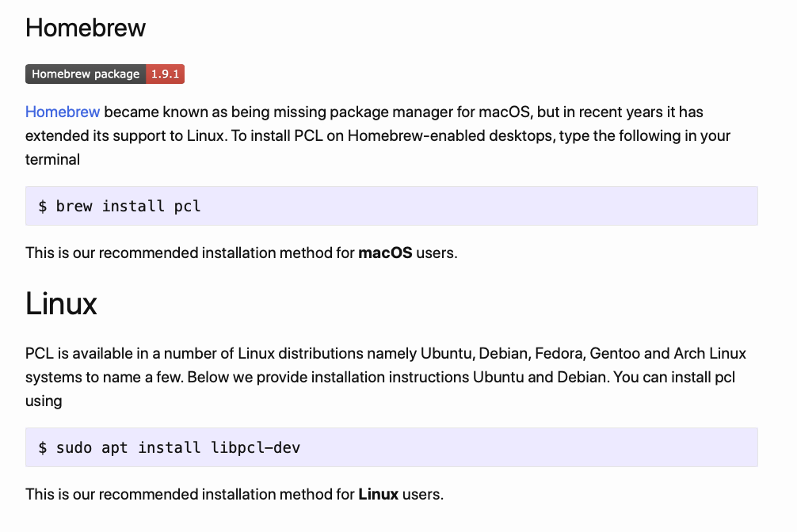Click the dollar prompt before brew command
The width and height of the screenshot is (797, 532).
[x=43, y=207]
